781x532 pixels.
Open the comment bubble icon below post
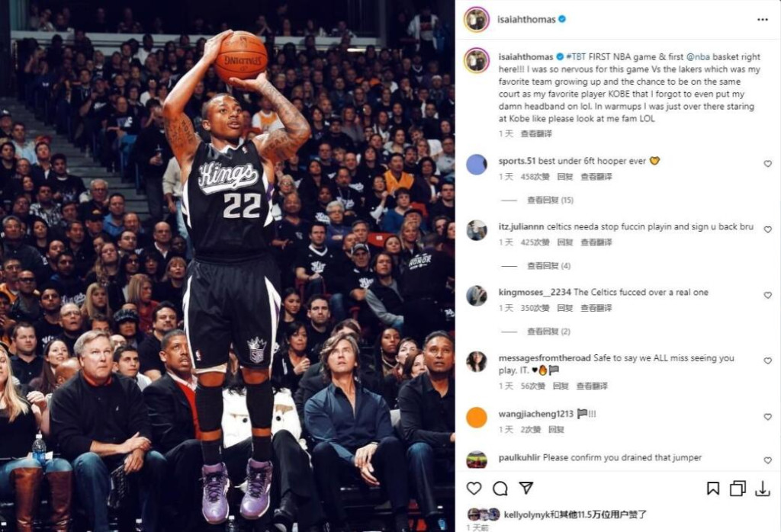point(500,489)
